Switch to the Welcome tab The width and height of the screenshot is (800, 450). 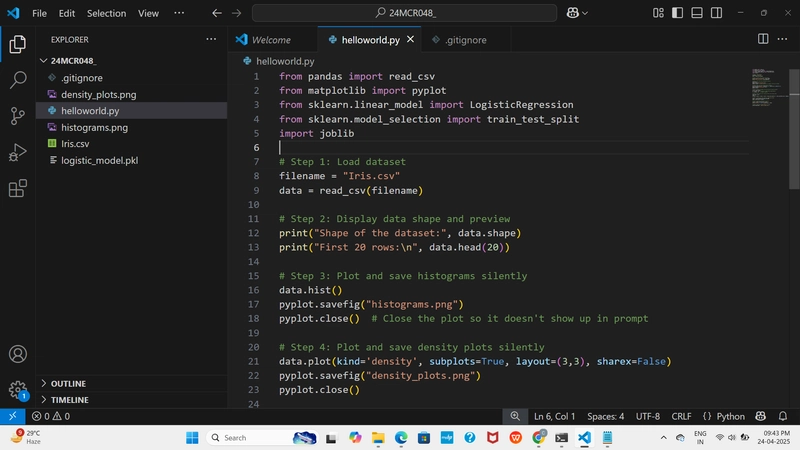[272, 40]
